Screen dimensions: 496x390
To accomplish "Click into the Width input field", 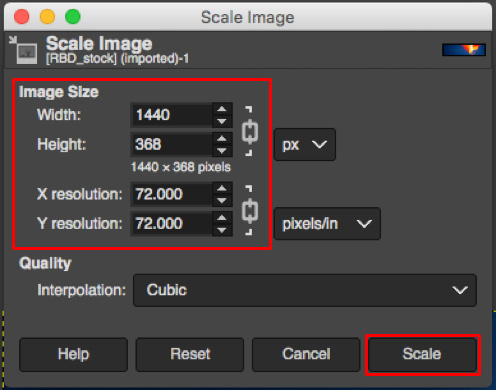I will 172,115.
